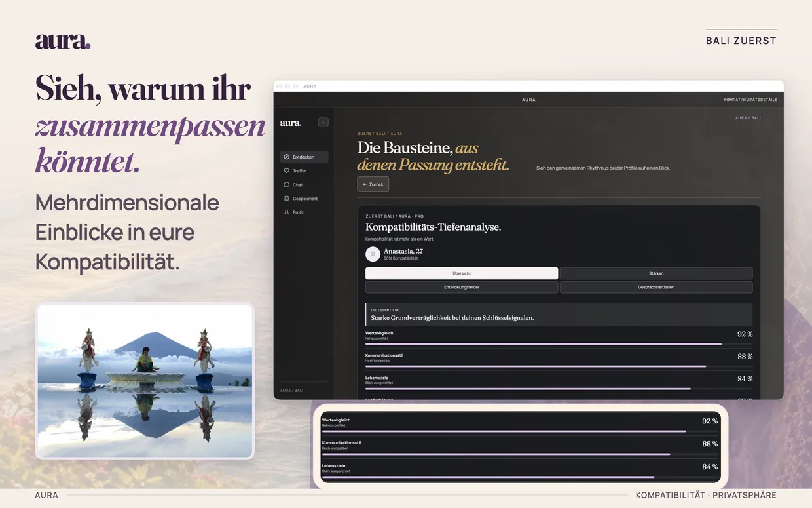Click the centered AURA title in the dark top bar
The height and width of the screenshot is (508, 812).
click(528, 100)
